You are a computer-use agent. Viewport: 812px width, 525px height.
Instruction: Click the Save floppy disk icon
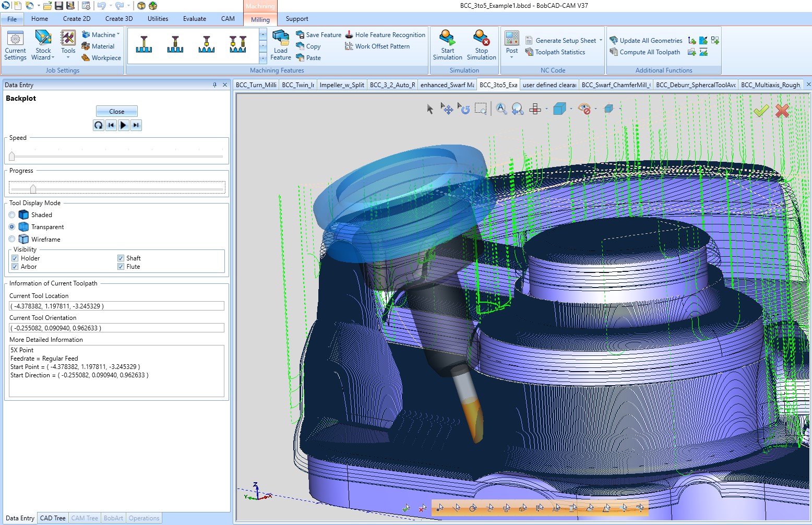(x=59, y=6)
